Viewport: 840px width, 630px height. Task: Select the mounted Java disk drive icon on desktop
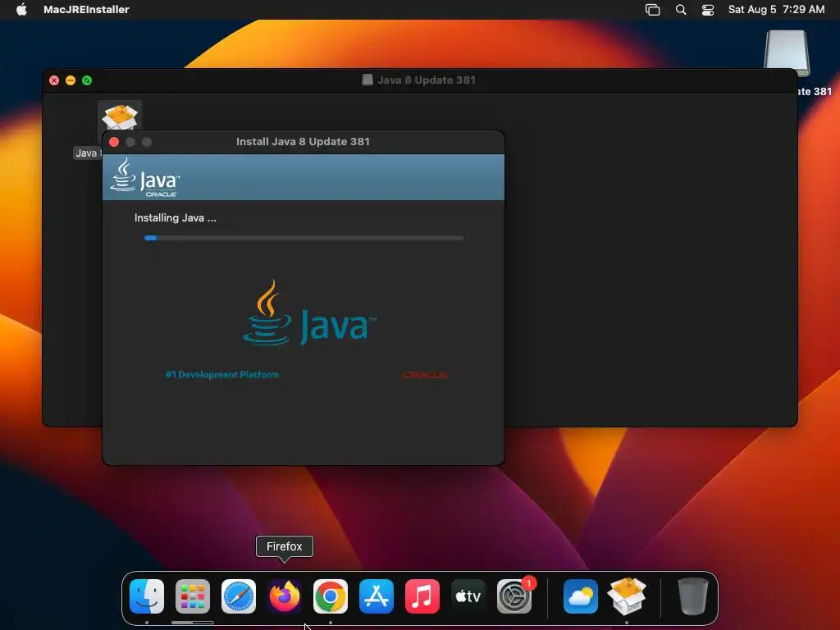click(x=787, y=53)
